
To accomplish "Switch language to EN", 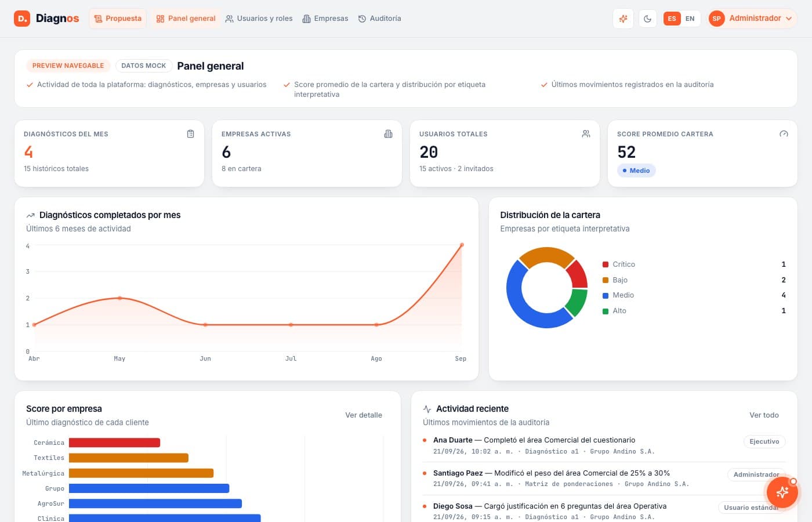I will coord(690,19).
